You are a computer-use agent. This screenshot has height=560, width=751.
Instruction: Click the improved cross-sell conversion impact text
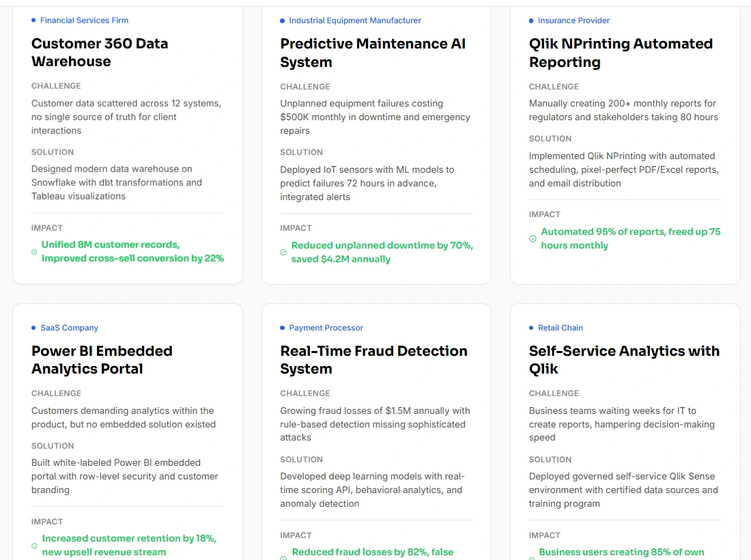tap(132, 259)
